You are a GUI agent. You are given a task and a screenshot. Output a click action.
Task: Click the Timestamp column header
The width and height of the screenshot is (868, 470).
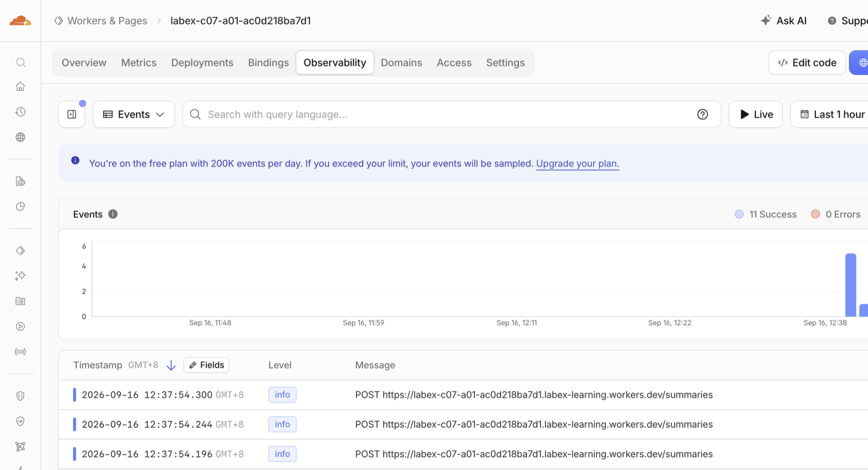(98, 365)
